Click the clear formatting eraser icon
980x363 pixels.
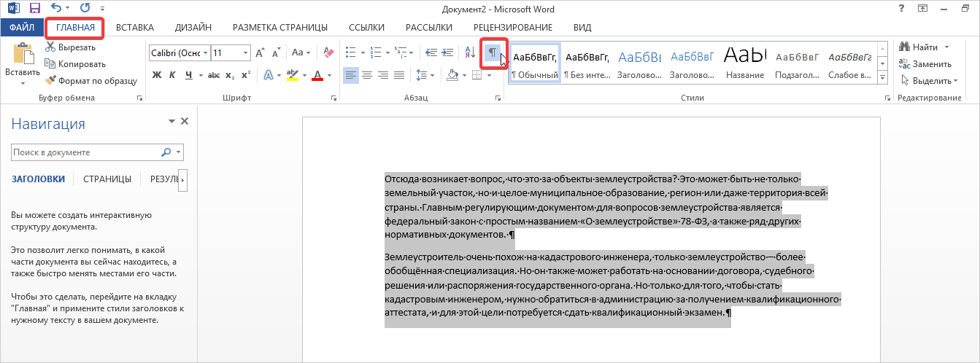328,53
